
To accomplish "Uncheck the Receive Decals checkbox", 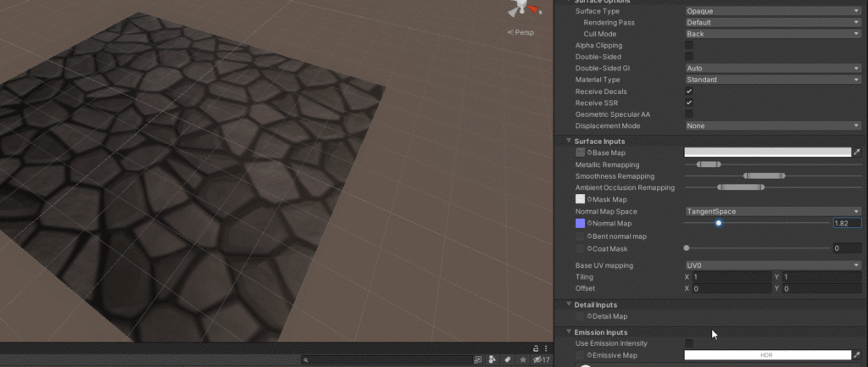I will click(x=689, y=91).
